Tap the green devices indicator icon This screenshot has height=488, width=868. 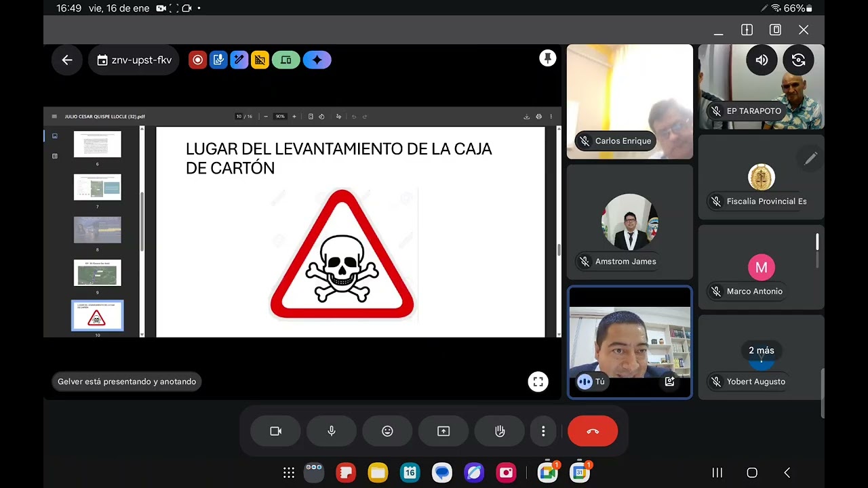pos(286,60)
